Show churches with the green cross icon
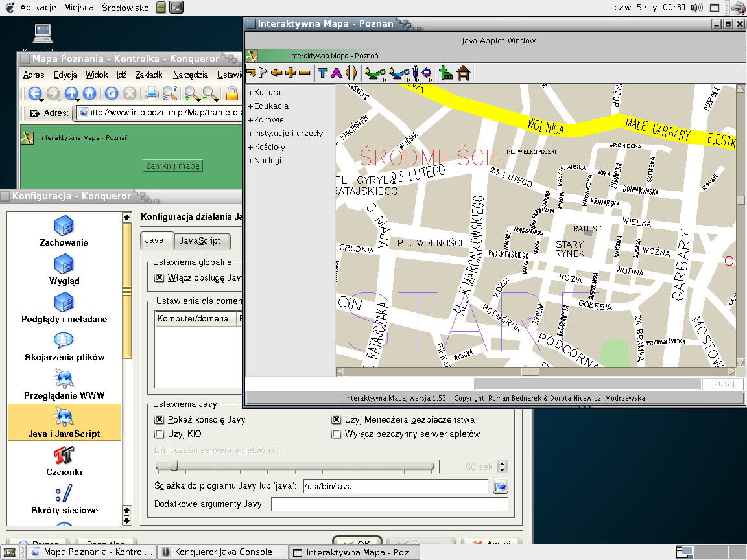This screenshot has width=747, height=560. pos(446,73)
